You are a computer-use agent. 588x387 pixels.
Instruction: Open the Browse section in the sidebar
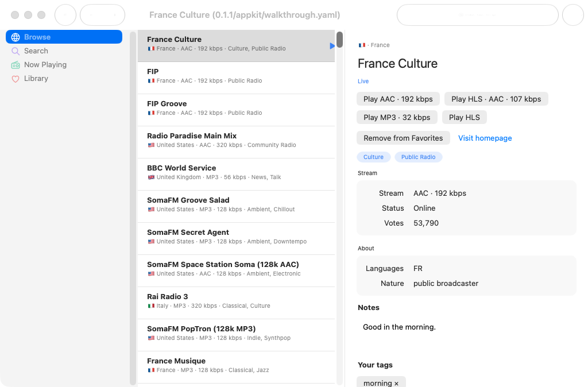click(x=64, y=37)
